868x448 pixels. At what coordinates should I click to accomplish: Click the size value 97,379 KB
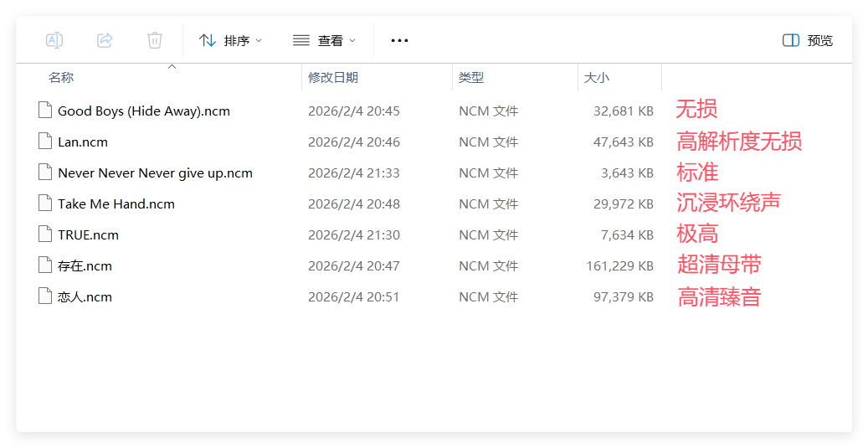624,296
